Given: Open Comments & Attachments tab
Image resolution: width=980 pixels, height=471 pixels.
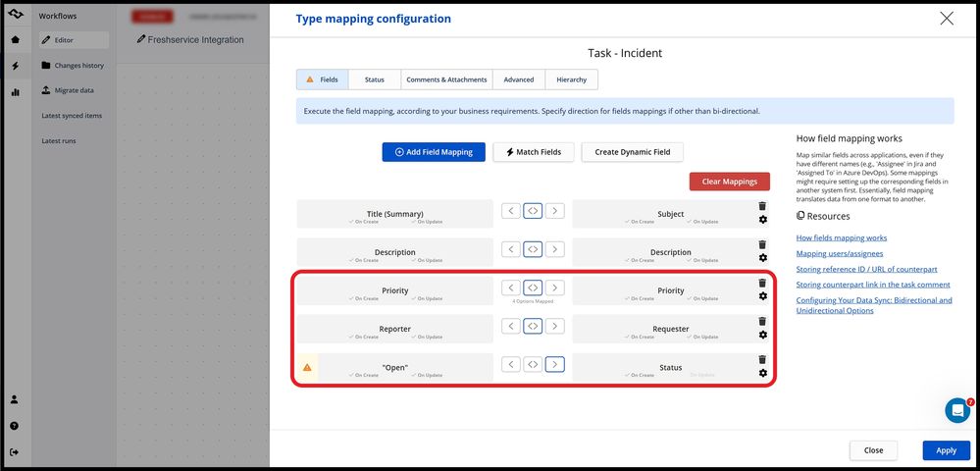Looking at the screenshot, I should click(446, 79).
